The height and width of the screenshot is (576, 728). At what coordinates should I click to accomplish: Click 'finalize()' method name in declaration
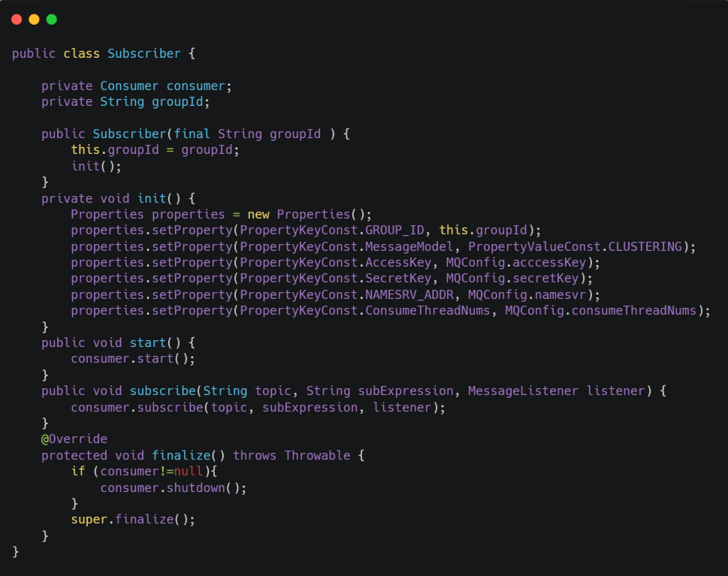click(189, 455)
